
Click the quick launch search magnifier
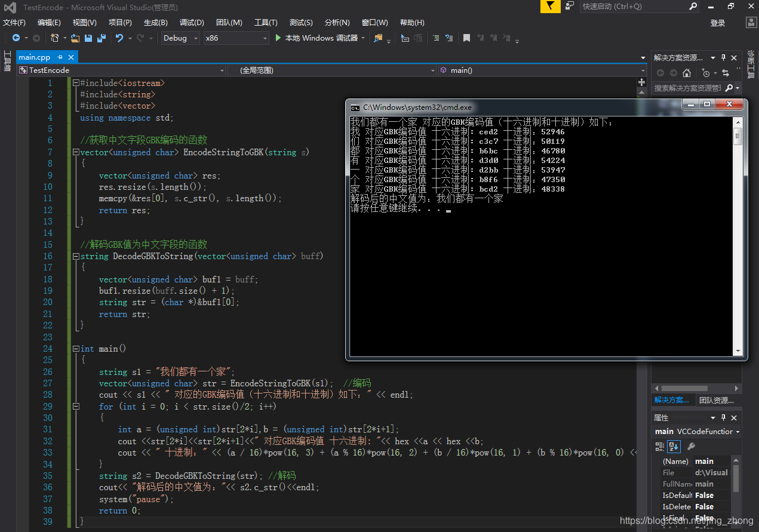[x=693, y=6]
